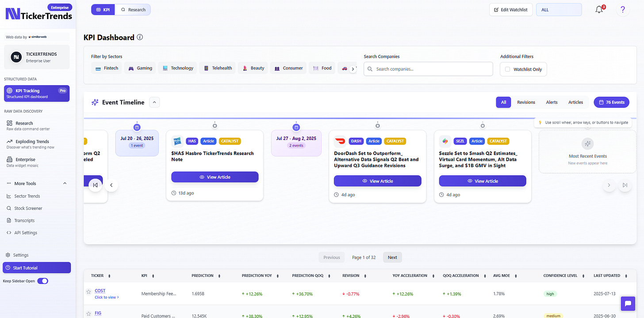644x318 pixels.
Task: Open the chat support bubble icon
Action: pos(627,303)
